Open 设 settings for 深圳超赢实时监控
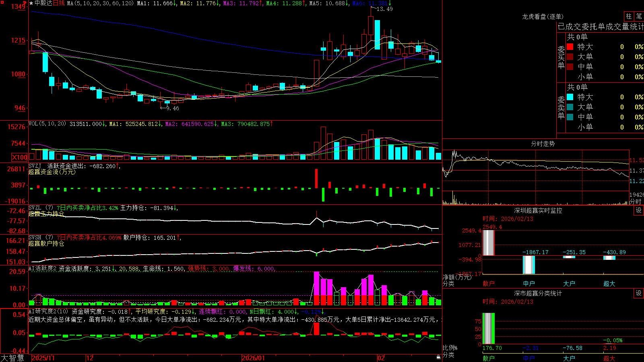The height and width of the screenshot is (362, 644). coord(639,210)
